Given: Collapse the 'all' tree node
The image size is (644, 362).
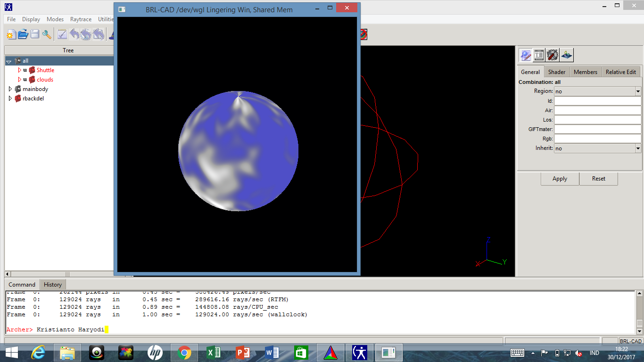Looking at the screenshot, I should point(9,61).
